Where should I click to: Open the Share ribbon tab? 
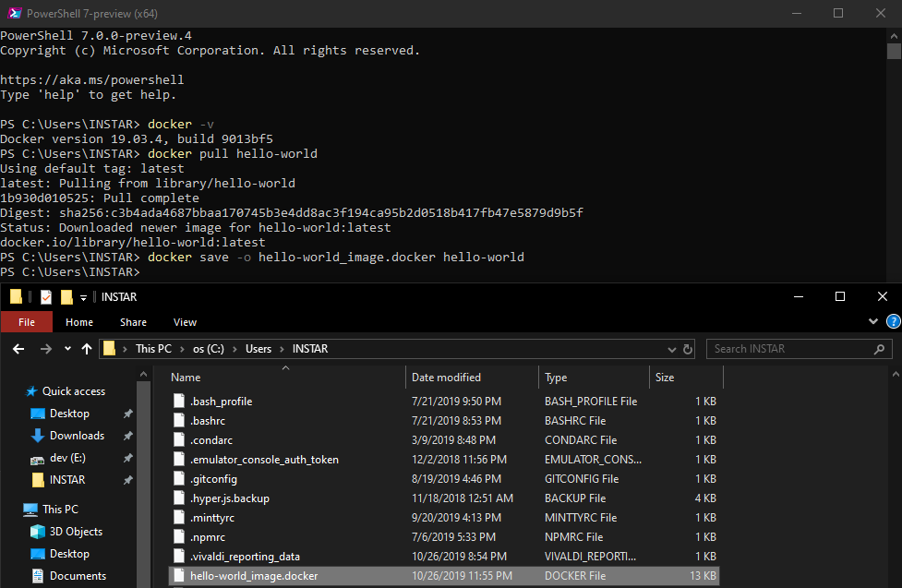coord(134,322)
